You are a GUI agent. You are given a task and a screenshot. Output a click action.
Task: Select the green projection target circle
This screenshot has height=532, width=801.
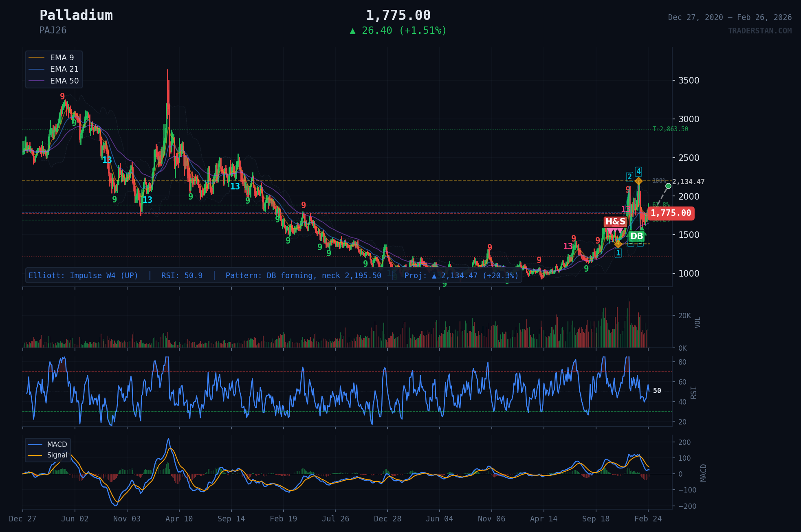(x=668, y=186)
